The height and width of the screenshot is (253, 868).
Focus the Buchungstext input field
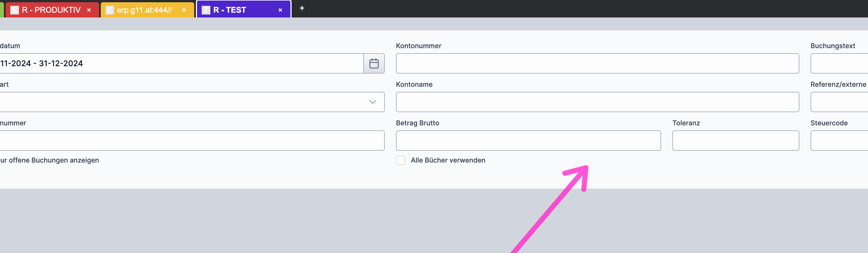pos(839,63)
